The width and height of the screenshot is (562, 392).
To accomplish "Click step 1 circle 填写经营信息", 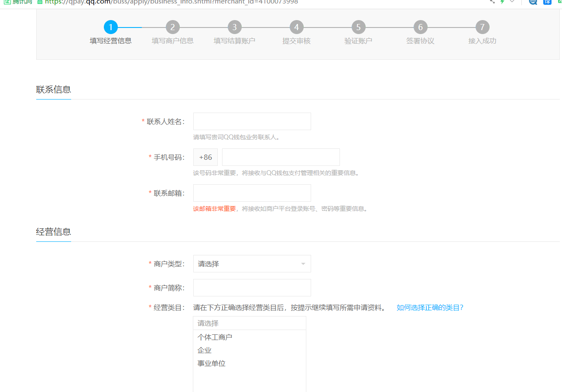I will click(x=111, y=28).
